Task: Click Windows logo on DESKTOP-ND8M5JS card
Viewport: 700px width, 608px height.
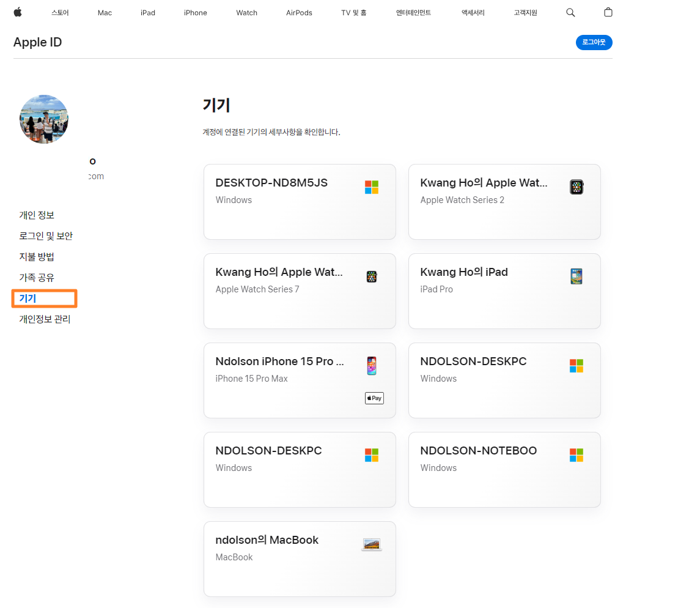Action: click(x=372, y=187)
